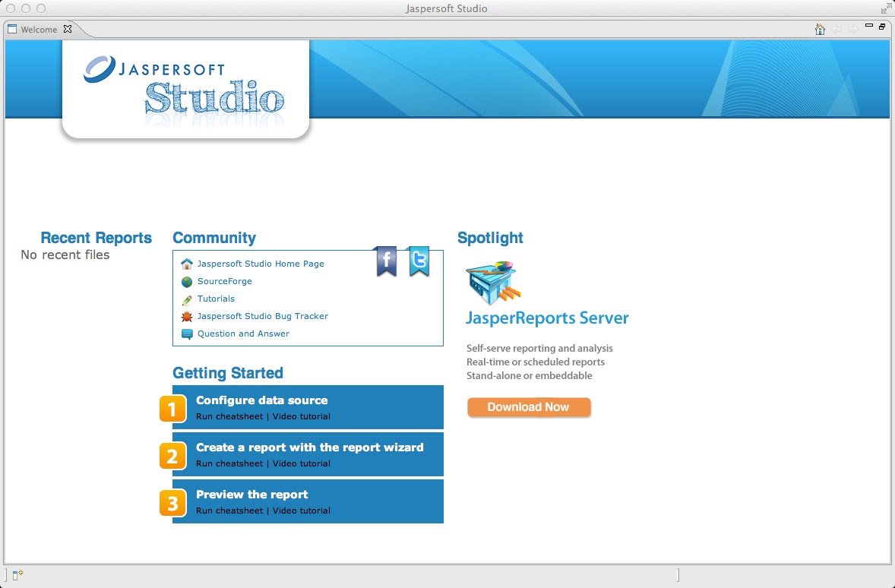This screenshot has height=588, width=895.
Task: Open the Tutorials link
Action: [216, 299]
